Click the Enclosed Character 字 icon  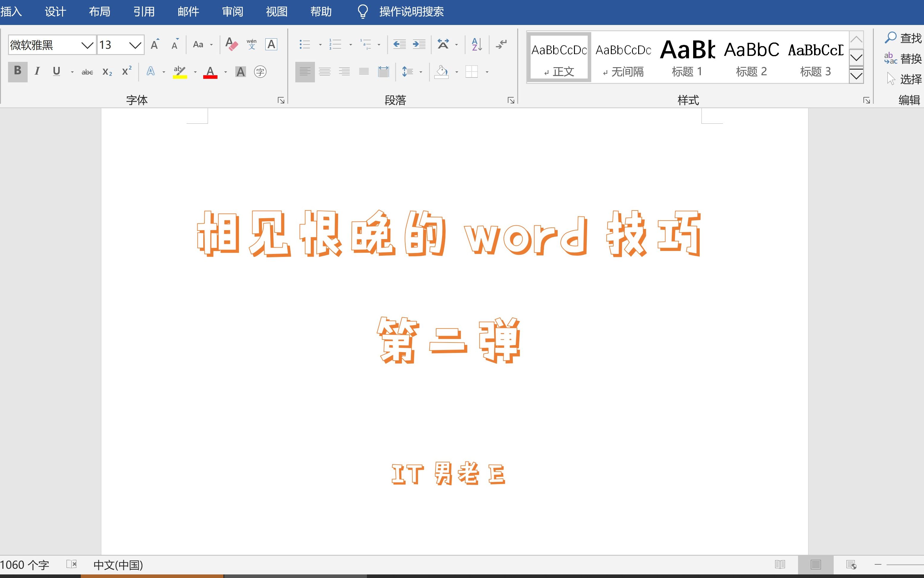(260, 72)
